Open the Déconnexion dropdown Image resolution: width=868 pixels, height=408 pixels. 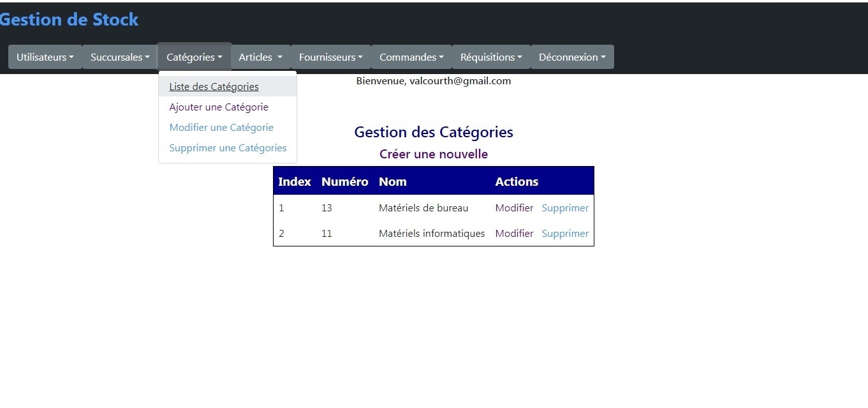(x=572, y=57)
